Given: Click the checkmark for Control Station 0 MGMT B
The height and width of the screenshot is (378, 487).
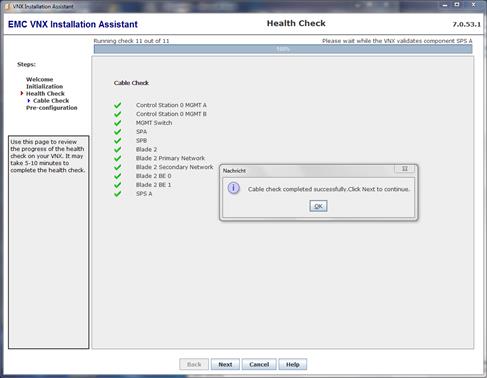Looking at the screenshot, I should click(118, 114).
